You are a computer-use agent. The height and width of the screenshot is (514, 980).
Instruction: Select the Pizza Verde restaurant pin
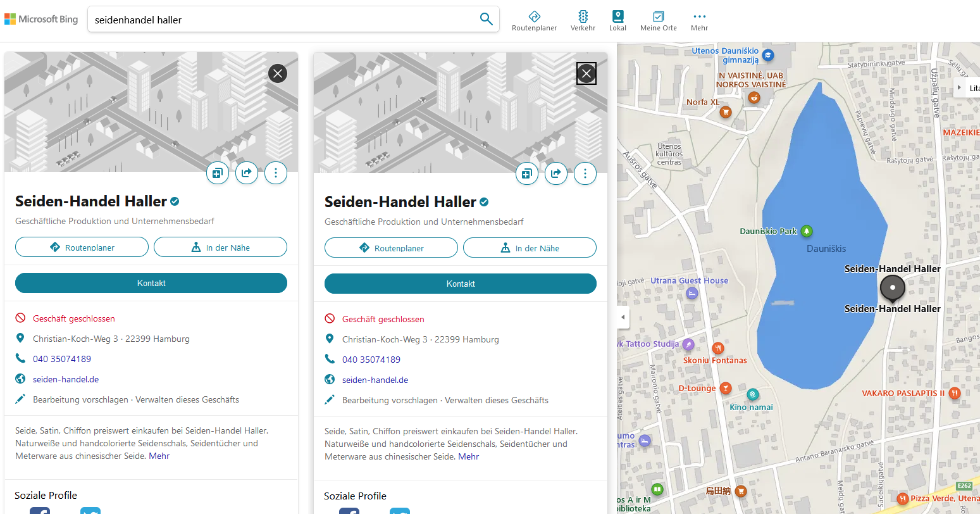(x=903, y=498)
